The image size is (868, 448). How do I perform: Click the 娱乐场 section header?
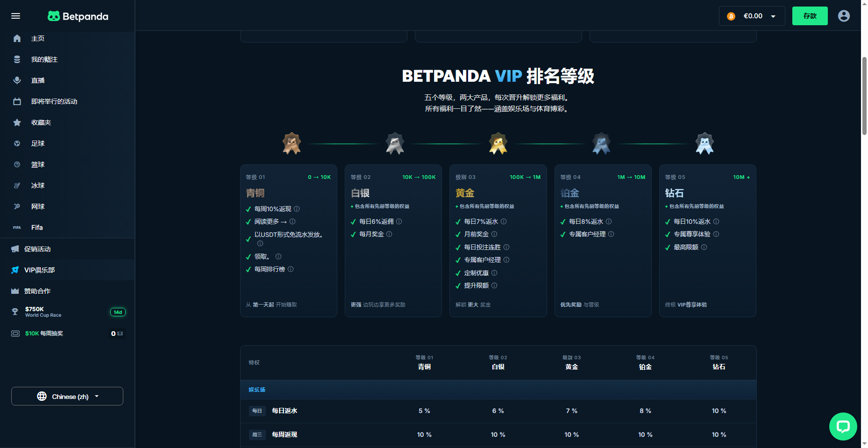(x=498, y=390)
